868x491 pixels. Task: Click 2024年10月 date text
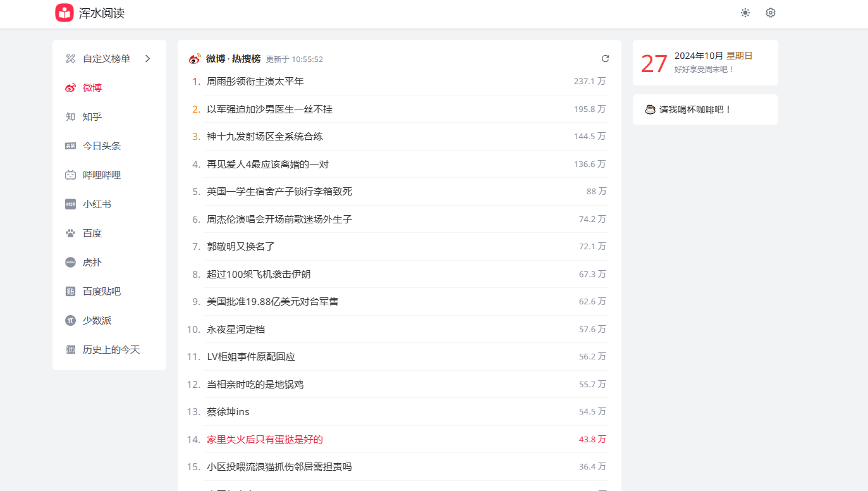pyautogui.click(x=699, y=56)
